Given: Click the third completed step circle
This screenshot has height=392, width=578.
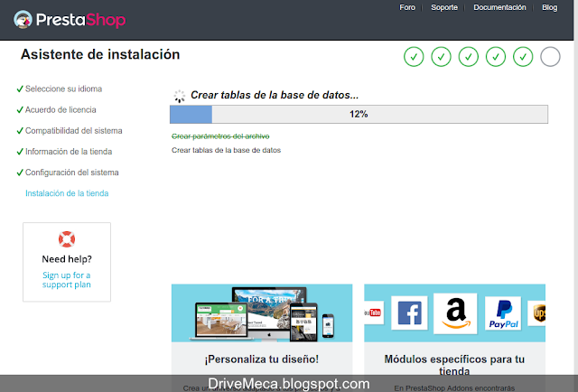Looking at the screenshot, I should (x=468, y=57).
